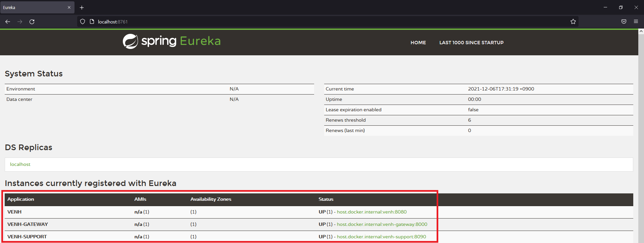Click the browser forward arrow
Viewport: 644px width, 243px height.
coord(20,22)
